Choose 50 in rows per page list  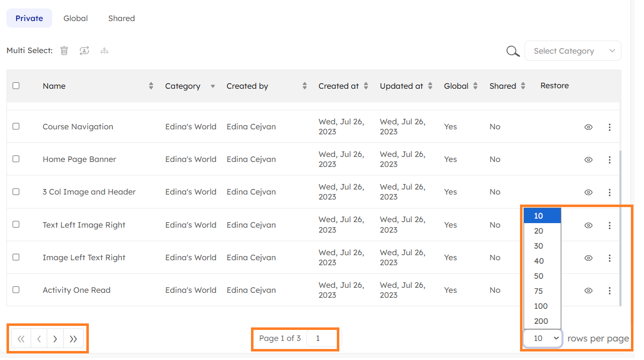[539, 276]
